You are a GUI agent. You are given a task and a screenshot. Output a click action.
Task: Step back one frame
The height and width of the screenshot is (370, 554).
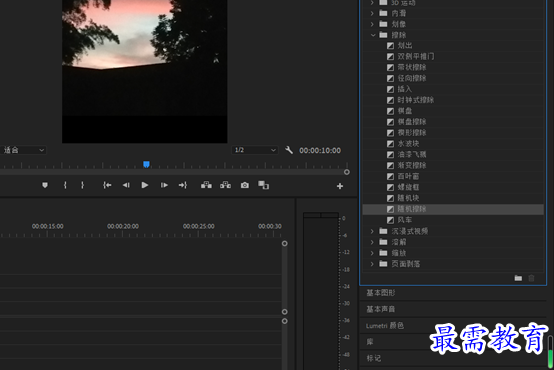126,185
